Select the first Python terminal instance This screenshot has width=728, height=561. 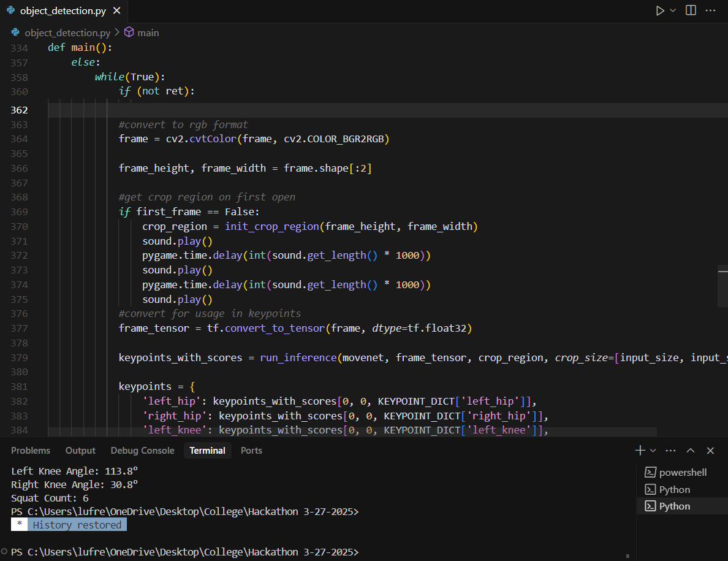683,489
